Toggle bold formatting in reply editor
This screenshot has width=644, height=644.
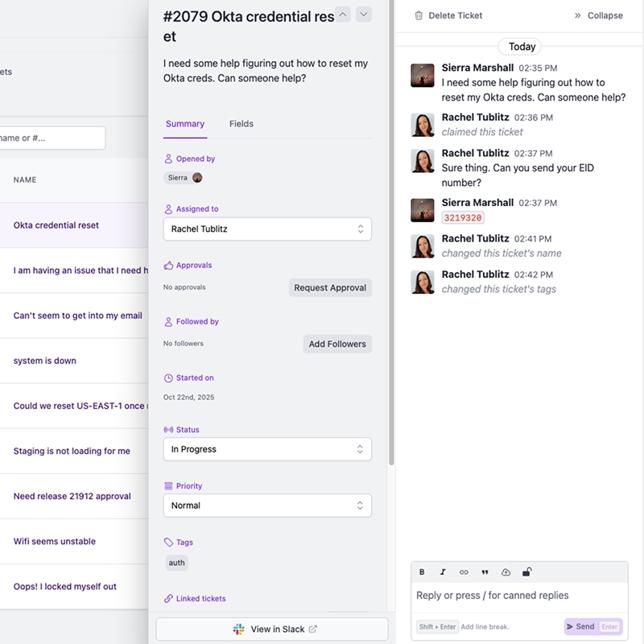click(x=422, y=572)
